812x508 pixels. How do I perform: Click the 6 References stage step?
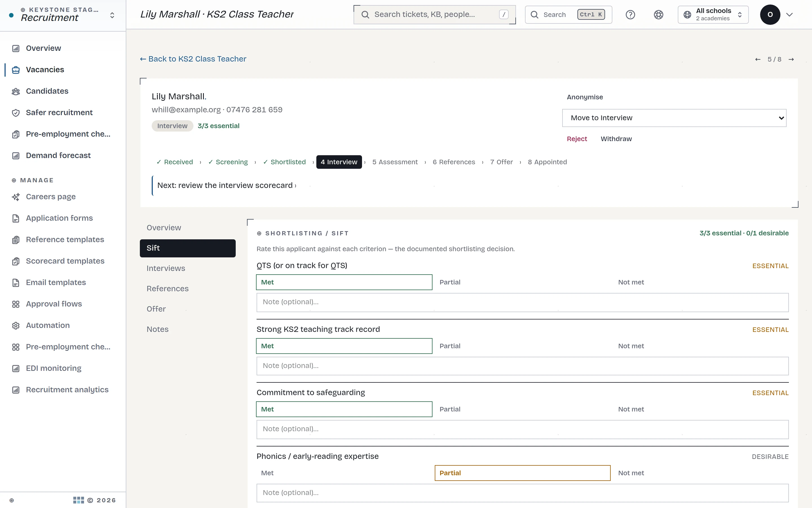tap(454, 162)
